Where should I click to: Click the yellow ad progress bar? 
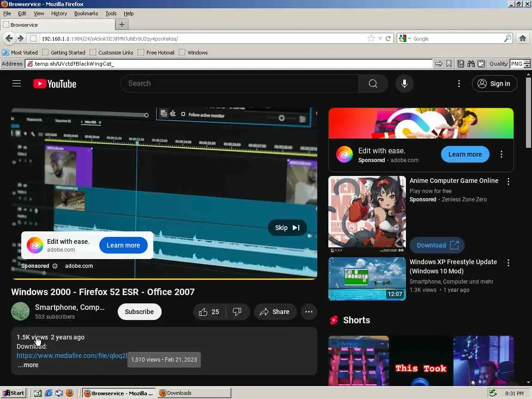point(164,279)
